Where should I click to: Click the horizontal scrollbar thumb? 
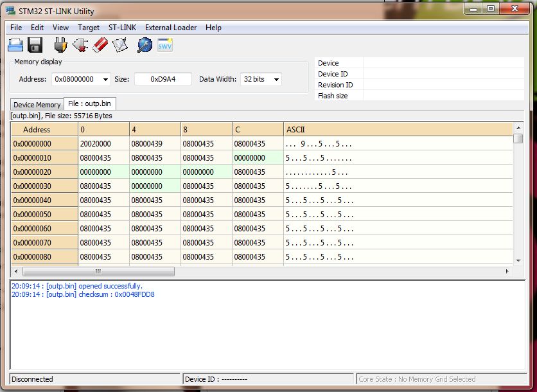[x=98, y=271]
